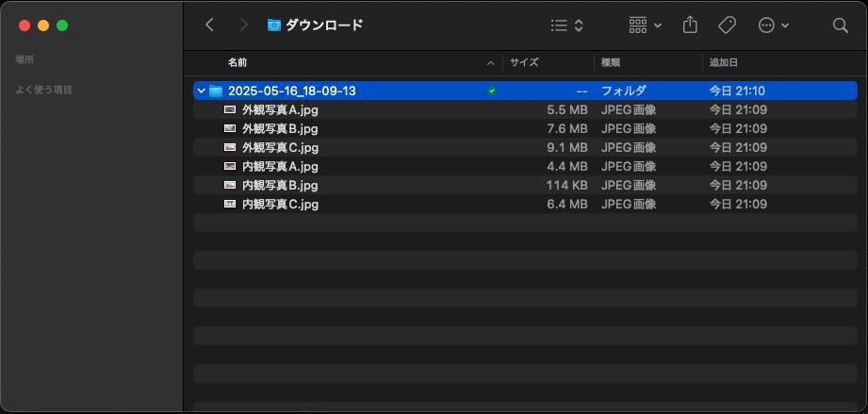
Task: Click the よく使う項目 sidebar header
Action: (43, 90)
